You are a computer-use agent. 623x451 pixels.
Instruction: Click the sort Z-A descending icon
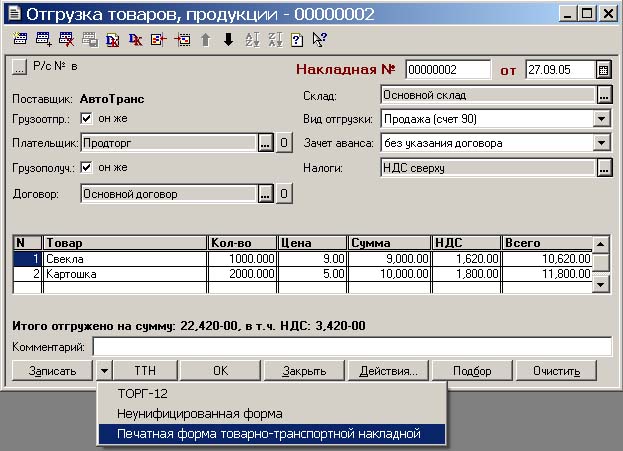[275, 40]
